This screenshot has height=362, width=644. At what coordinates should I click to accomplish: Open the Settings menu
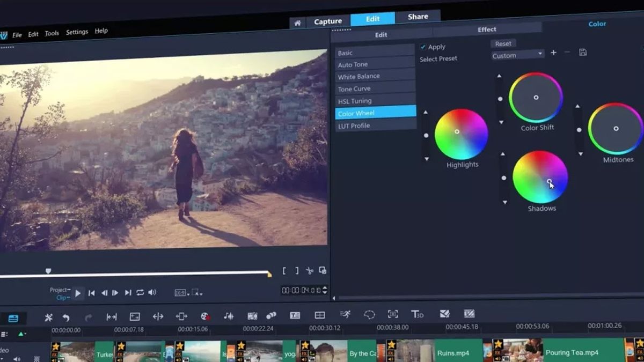click(x=77, y=32)
